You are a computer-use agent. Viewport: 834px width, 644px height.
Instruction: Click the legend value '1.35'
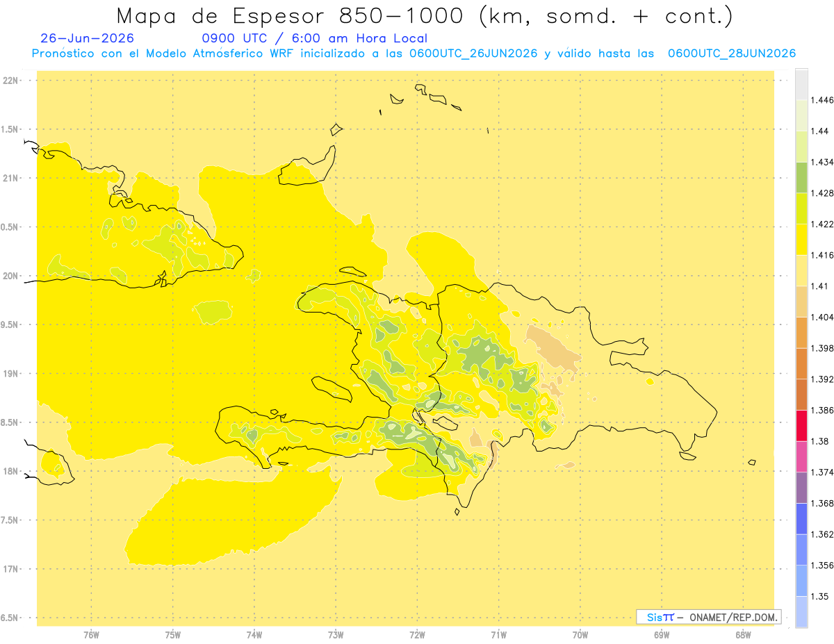(x=819, y=596)
